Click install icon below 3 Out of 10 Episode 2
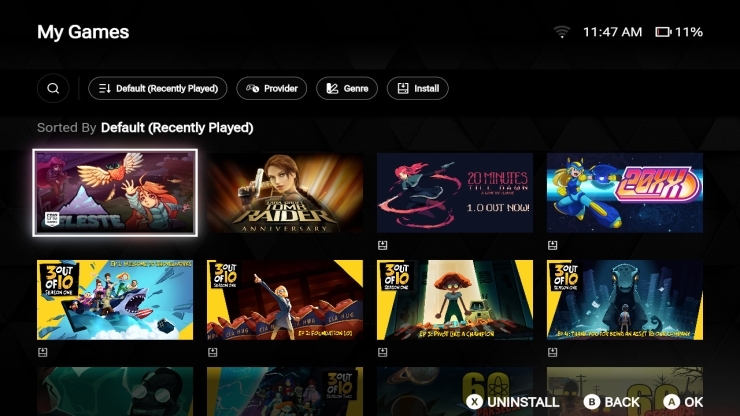This screenshot has width=740, height=416. [x=213, y=352]
